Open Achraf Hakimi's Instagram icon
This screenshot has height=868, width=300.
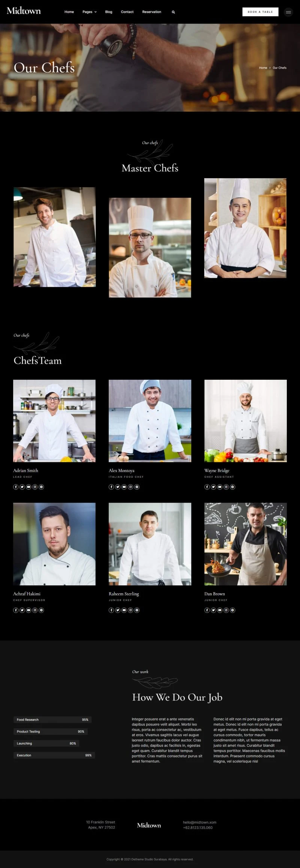pos(35,610)
